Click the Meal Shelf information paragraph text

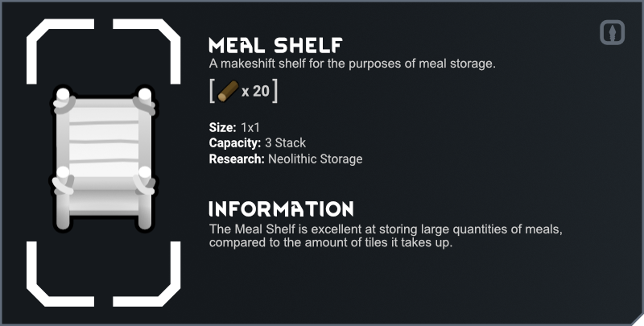pos(385,236)
